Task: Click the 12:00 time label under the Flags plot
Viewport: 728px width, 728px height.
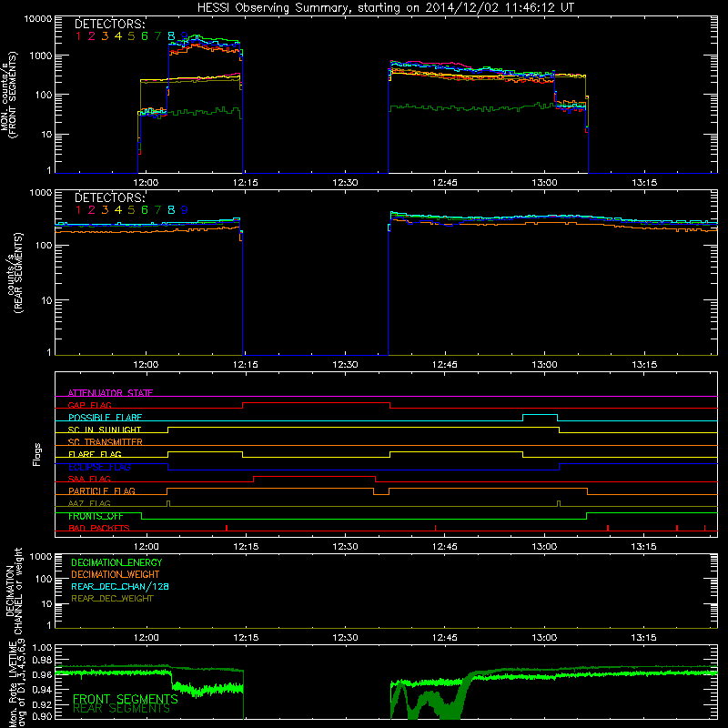Action: pos(146,547)
